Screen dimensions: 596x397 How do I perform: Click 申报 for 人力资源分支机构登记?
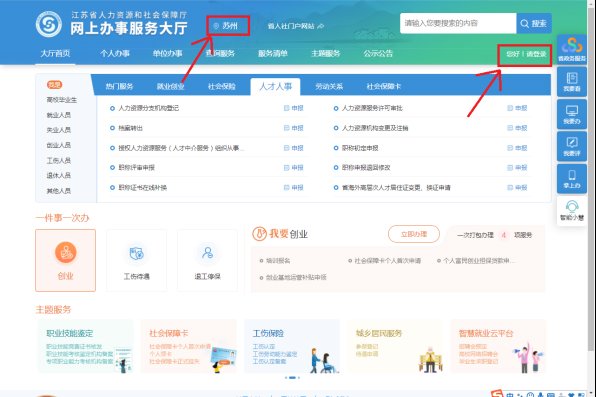coord(294,108)
